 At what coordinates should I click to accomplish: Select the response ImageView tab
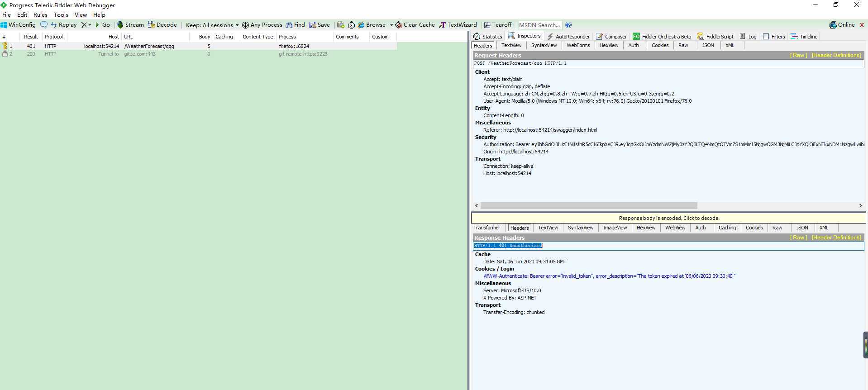coord(615,228)
